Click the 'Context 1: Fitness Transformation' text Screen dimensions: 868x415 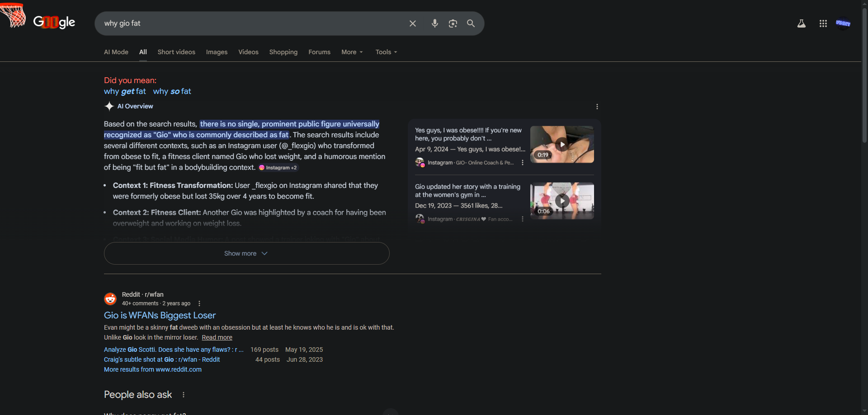(x=173, y=185)
